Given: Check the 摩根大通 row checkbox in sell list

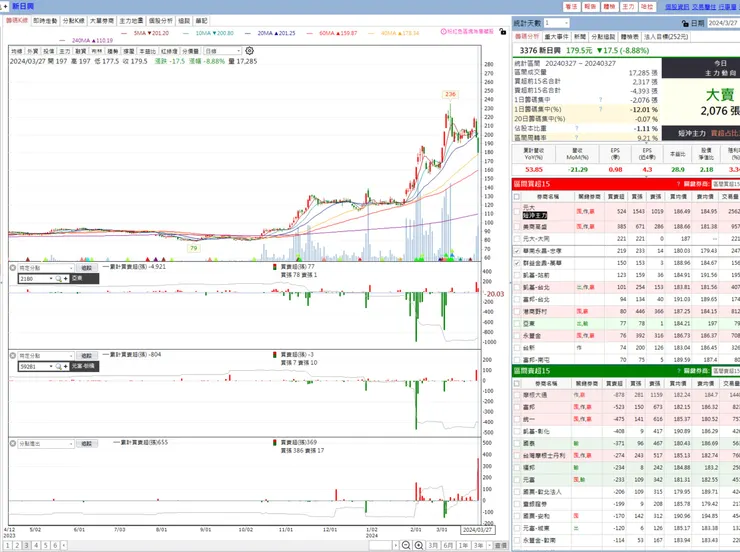Looking at the screenshot, I should (517, 395).
